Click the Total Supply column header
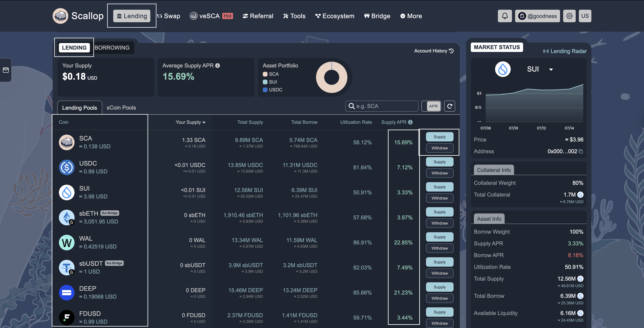The image size is (644, 328). (x=250, y=122)
